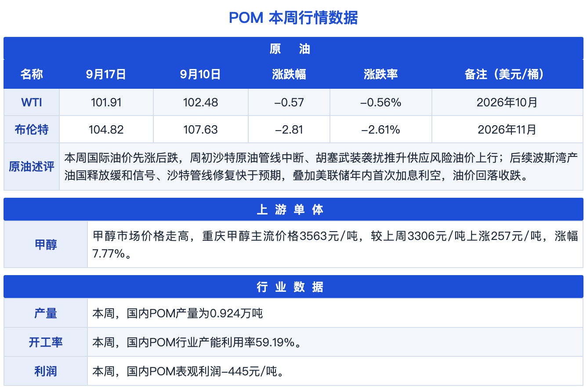Image resolution: width=587 pixels, height=392 pixels.
Task: Select the 产量 row label
Action: [46, 313]
